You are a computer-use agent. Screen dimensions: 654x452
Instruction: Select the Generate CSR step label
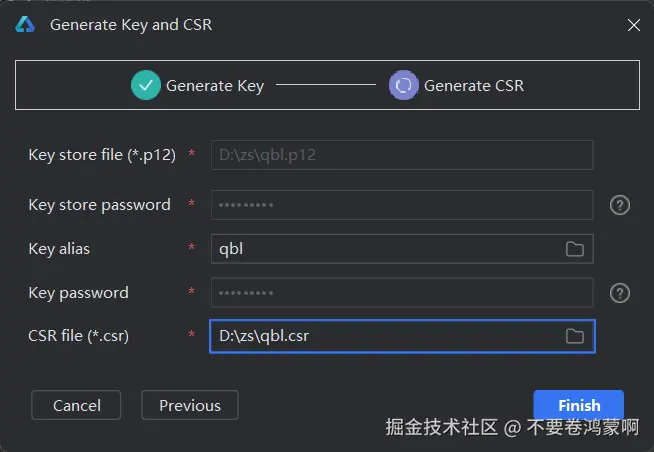tap(473, 86)
